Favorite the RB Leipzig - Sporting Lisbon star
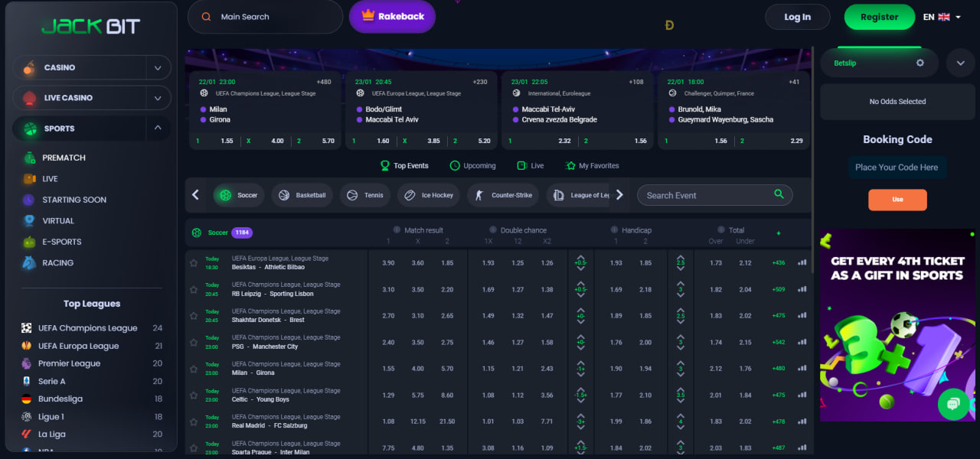The height and width of the screenshot is (459, 980). 194,289
